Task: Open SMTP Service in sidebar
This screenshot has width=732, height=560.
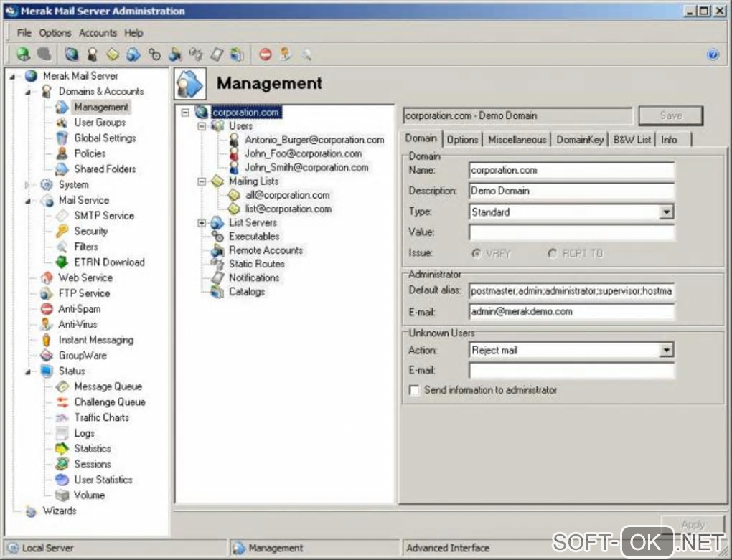Action: tap(104, 215)
